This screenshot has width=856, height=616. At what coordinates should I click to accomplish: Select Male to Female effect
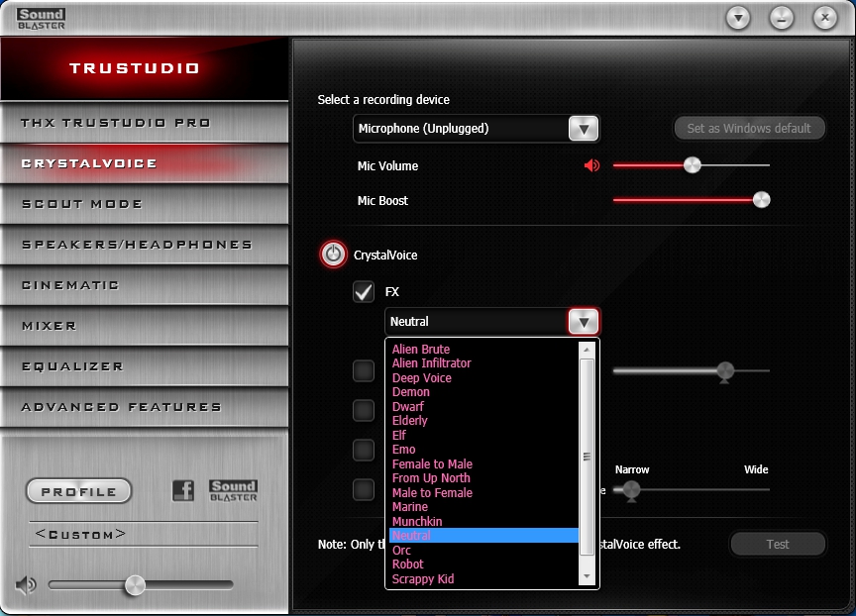point(432,492)
